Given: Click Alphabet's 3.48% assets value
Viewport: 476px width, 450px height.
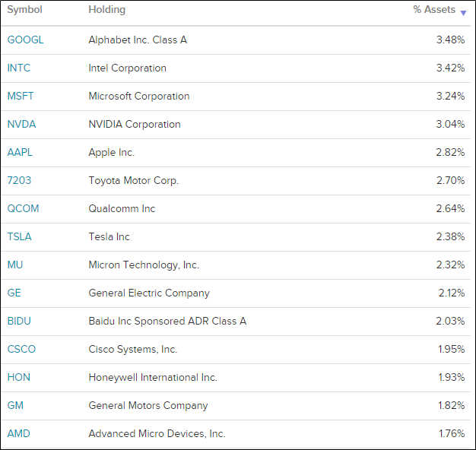Looking at the screenshot, I should [x=450, y=40].
